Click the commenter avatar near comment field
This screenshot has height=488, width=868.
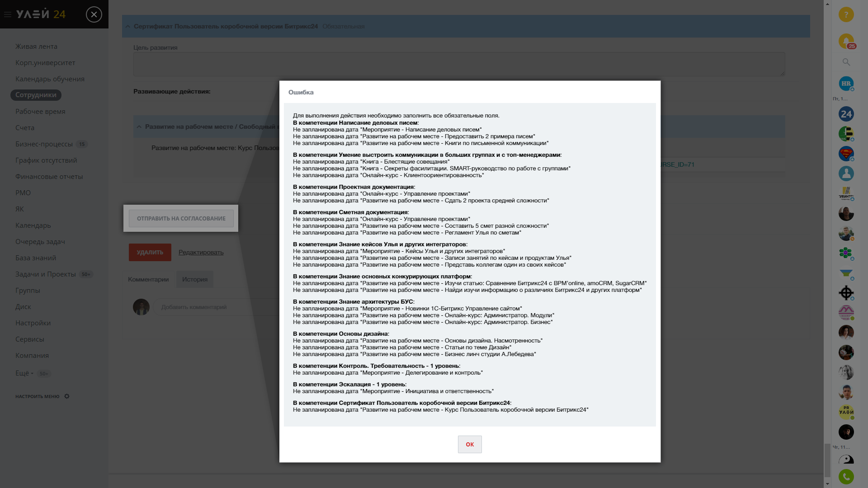[x=141, y=307]
